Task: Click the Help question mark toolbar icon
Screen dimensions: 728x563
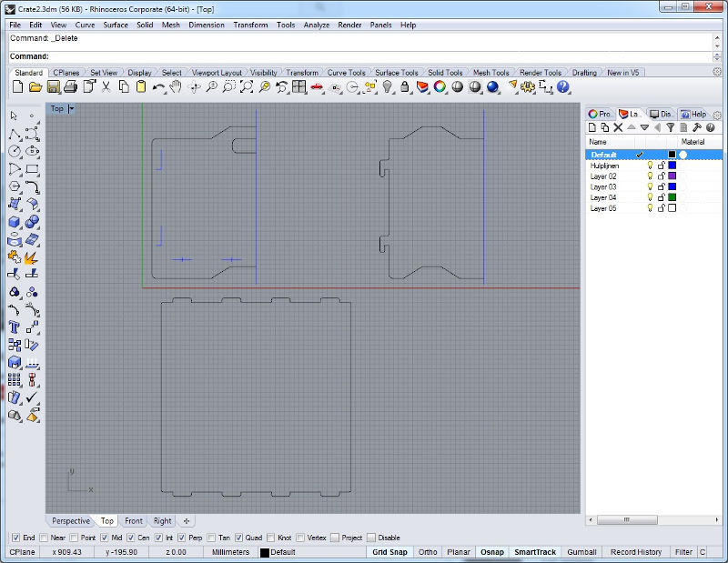Action: 562,86
